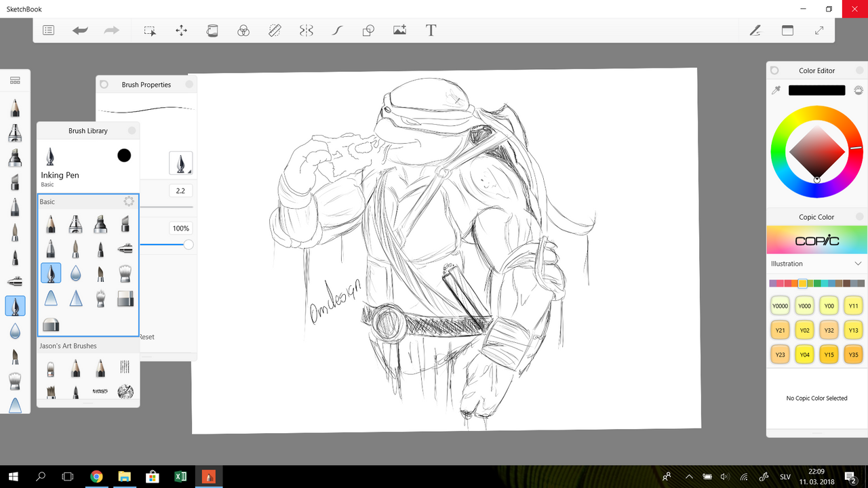The image size is (868, 488).
Task: Close the Color Editor panel
Action: click(x=859, y=70)
